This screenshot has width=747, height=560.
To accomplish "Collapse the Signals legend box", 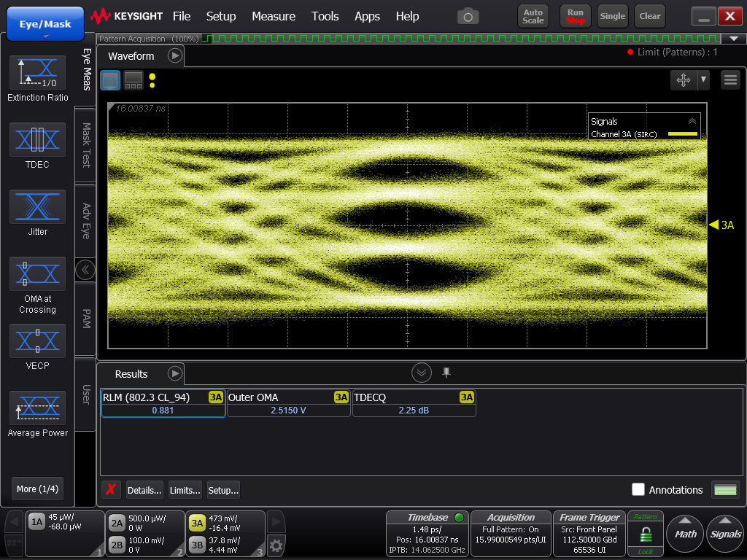I will [x=692, y=122].
